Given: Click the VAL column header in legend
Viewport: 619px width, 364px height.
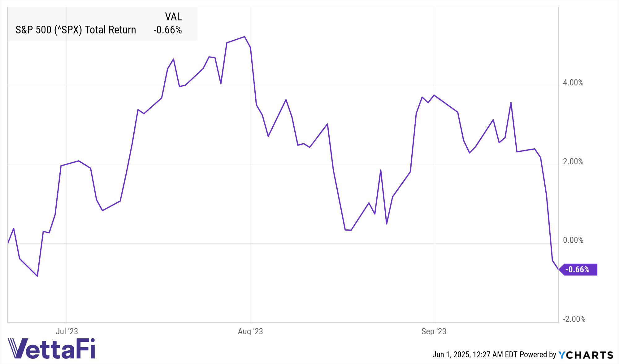Looking at the screenshot, I should coord(173,17).
